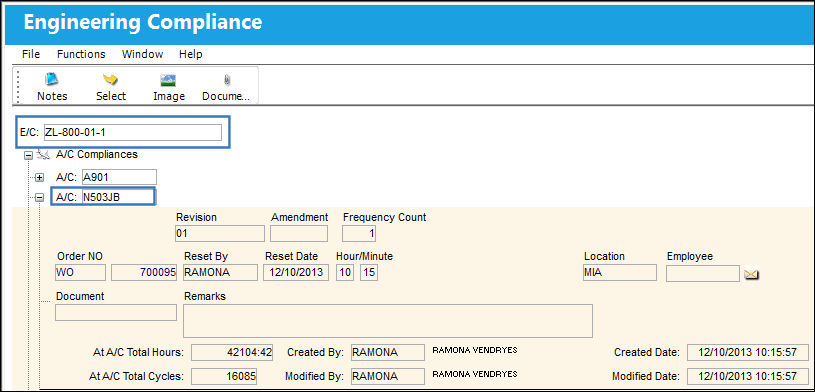The height and width of the screenshot is (392, 815).
Task: Click the Engineering Compliance title text
Action: point(143,22)
